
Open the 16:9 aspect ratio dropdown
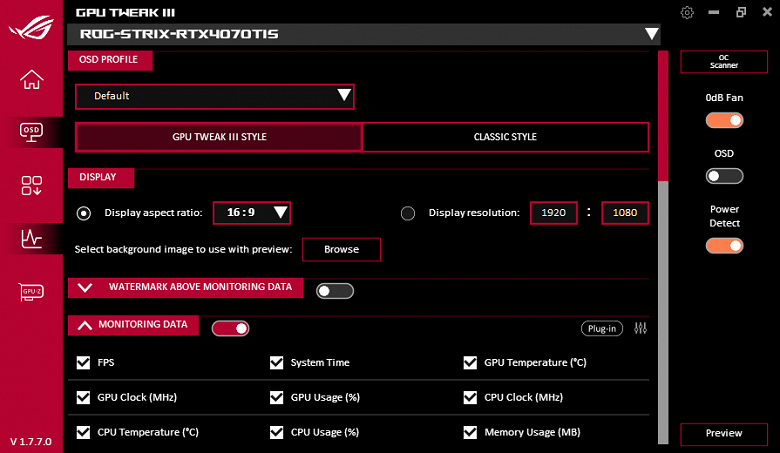coord(252,212)
